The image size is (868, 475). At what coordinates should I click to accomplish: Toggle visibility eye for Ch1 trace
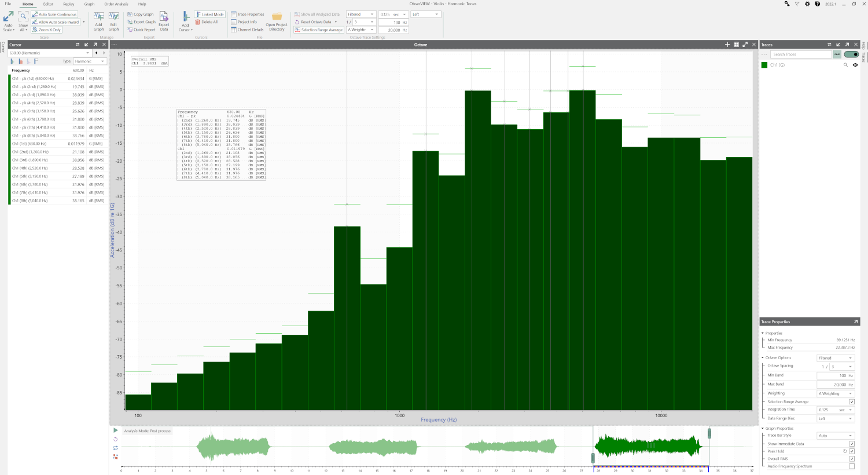pyautogui.click(x=855, y=65)
